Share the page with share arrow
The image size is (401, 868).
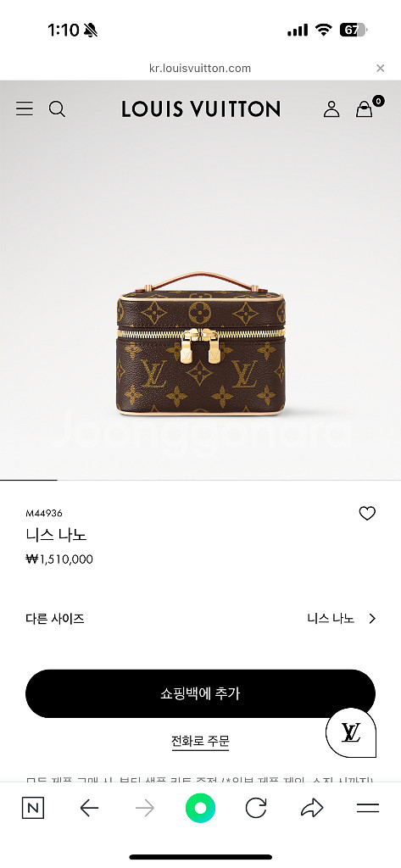(x=312, y=808)
